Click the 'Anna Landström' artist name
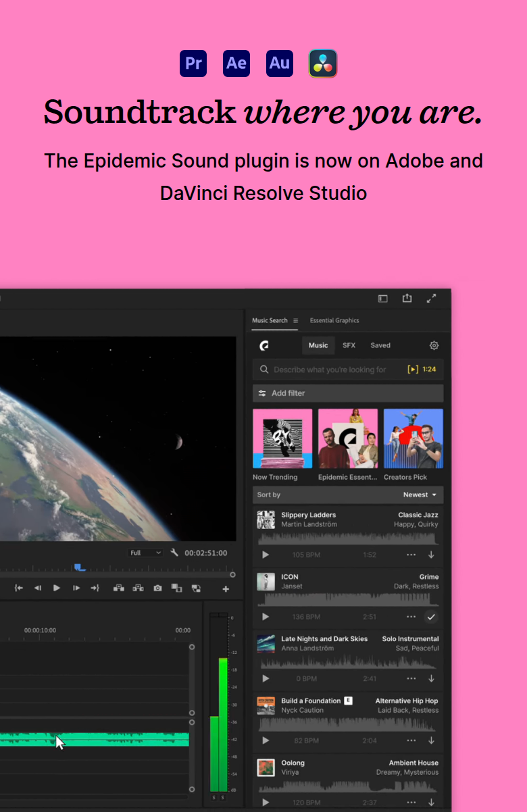527x812 pixels. [307, 649]
